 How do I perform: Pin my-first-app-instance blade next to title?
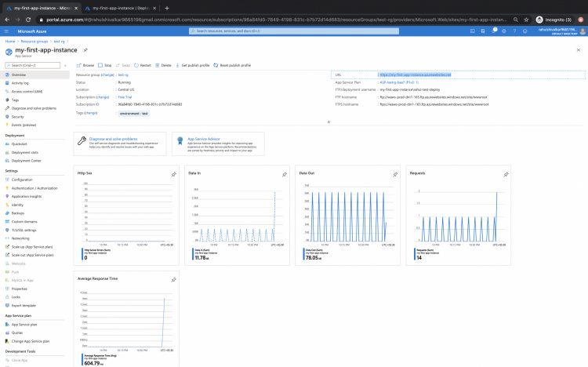click(85, 49)
